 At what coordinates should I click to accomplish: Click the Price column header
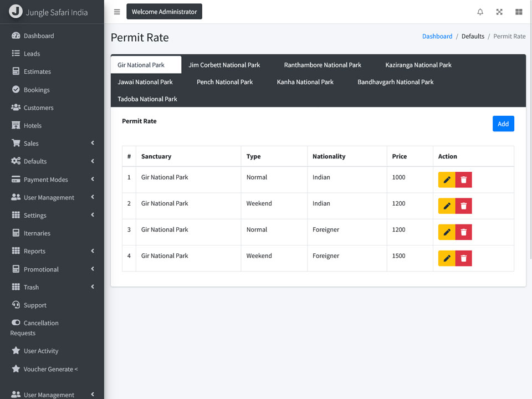(410, 156)
